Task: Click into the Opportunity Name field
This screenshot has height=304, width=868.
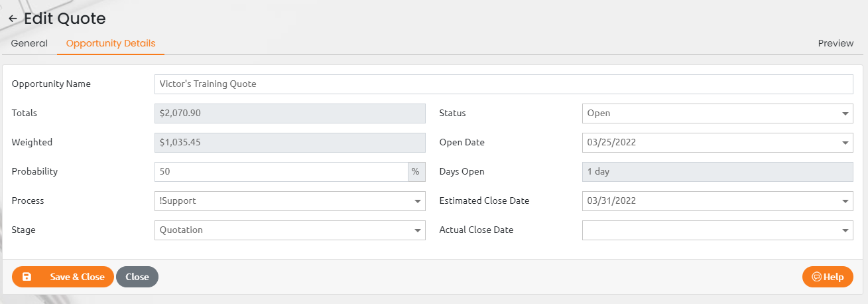Action: pyautogui.click(x=504, y=84)
